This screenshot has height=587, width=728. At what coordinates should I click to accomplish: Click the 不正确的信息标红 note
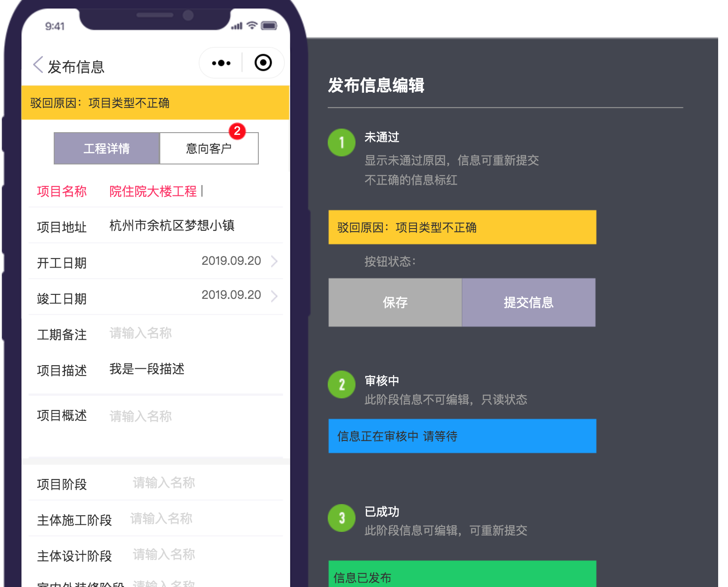[411, 180]
